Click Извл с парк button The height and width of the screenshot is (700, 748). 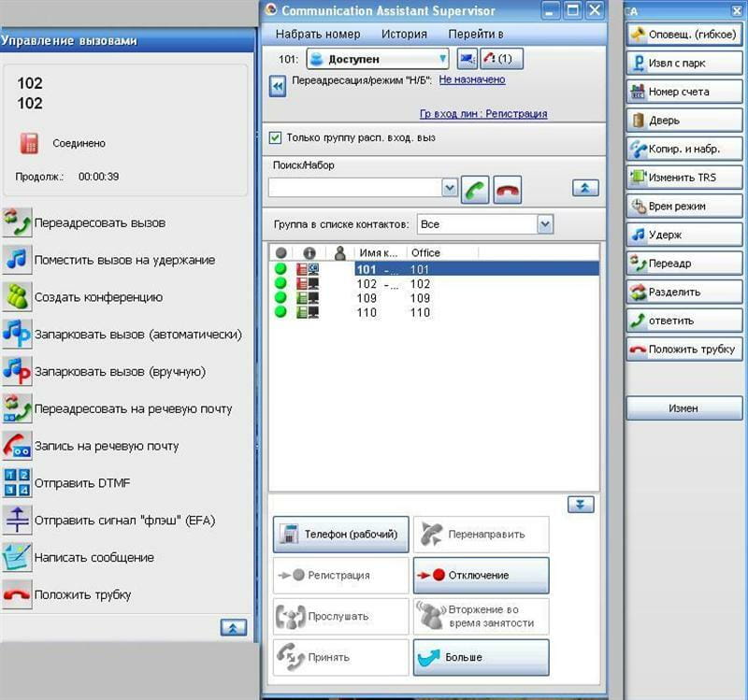pos(684,63)
